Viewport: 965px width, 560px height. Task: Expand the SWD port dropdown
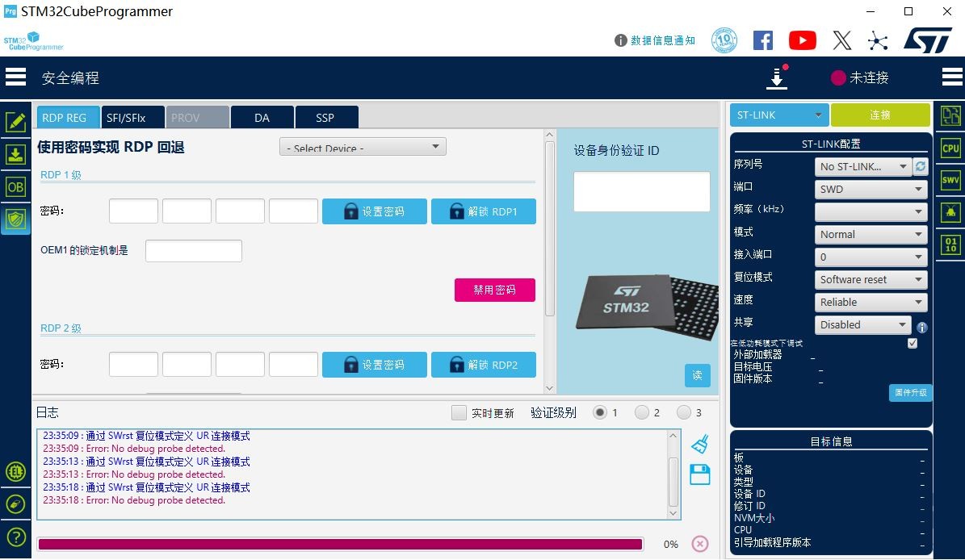pos(871,190)
